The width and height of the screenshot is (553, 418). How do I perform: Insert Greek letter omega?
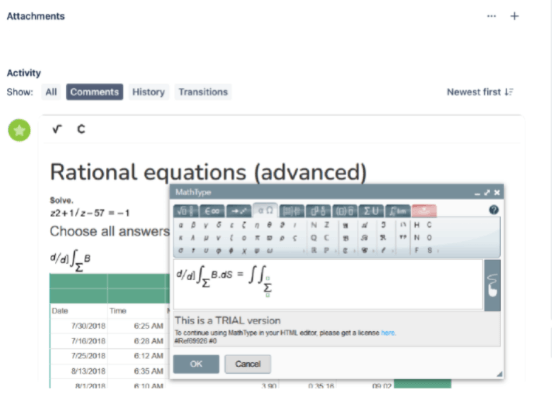pos(270,250)
